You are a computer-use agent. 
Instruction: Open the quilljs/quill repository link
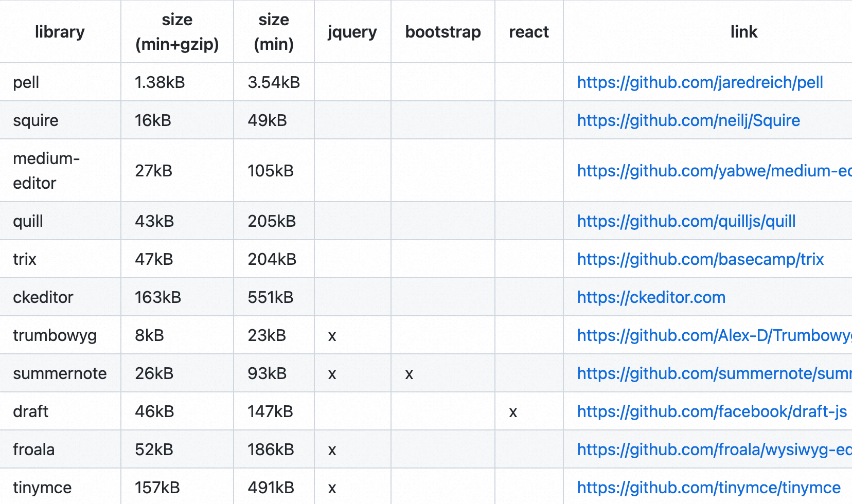point(686,221)
